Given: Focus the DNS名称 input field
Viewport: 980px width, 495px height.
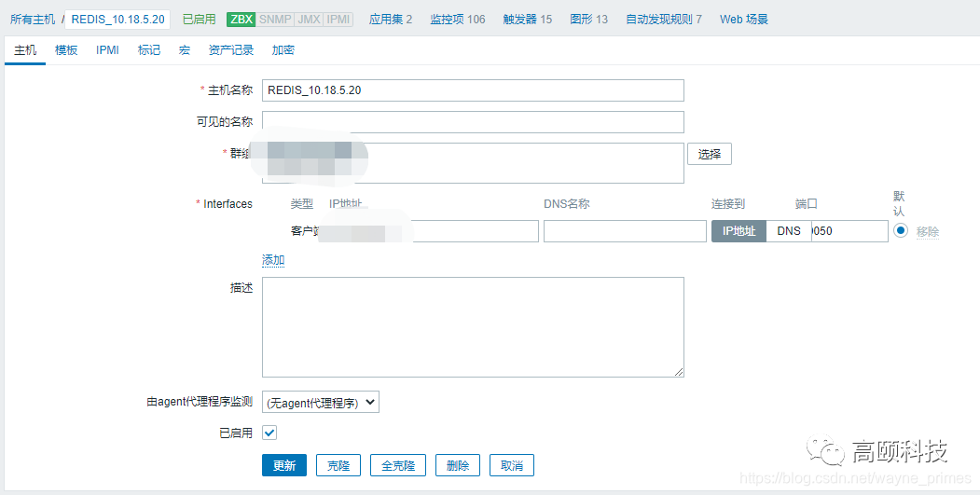Looking at the screenshot, I should point(625,230).
